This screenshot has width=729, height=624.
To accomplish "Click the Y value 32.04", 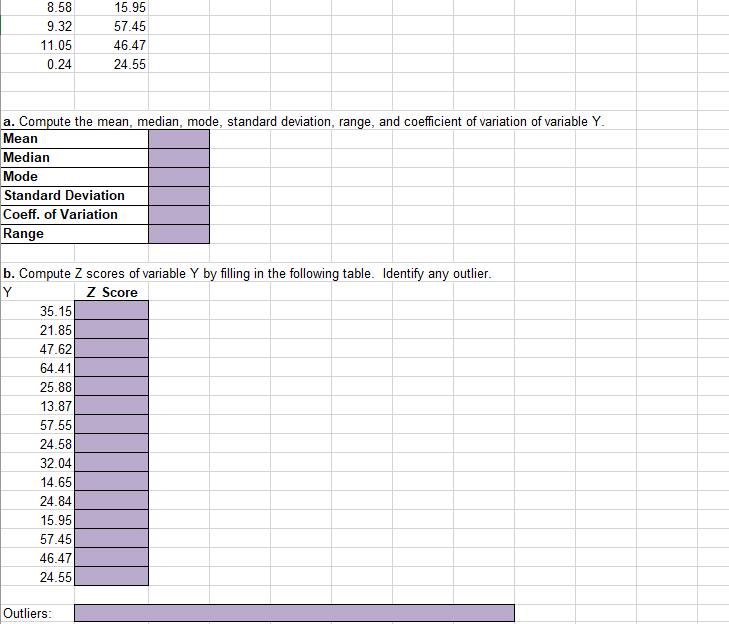I will [x=56, y=464].
